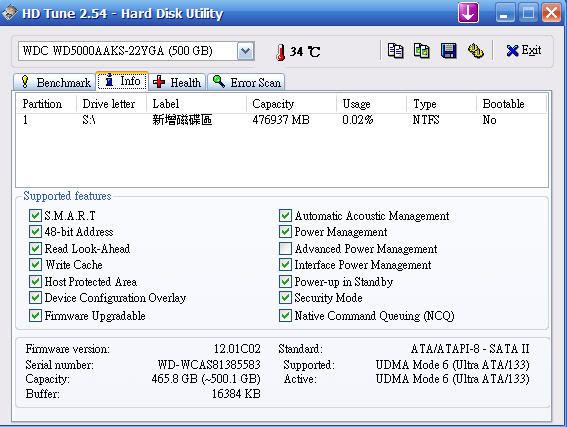Viewport: 567px width, 427px height.
Task: Toggle the S.M.A.R.T checkbox
Action: [35, 216]
